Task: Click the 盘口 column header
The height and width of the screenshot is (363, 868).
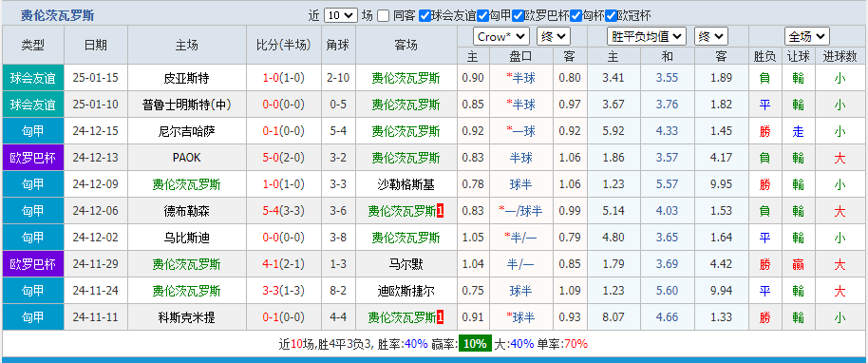Action: [520, 56]
